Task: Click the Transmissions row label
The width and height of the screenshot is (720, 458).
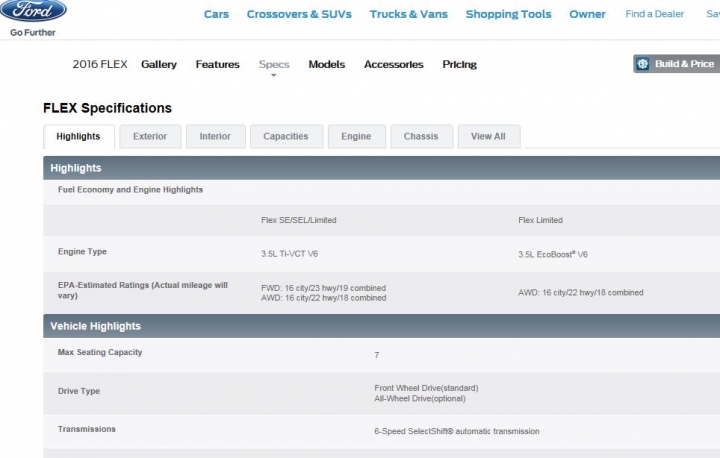Action: [87, 429]
